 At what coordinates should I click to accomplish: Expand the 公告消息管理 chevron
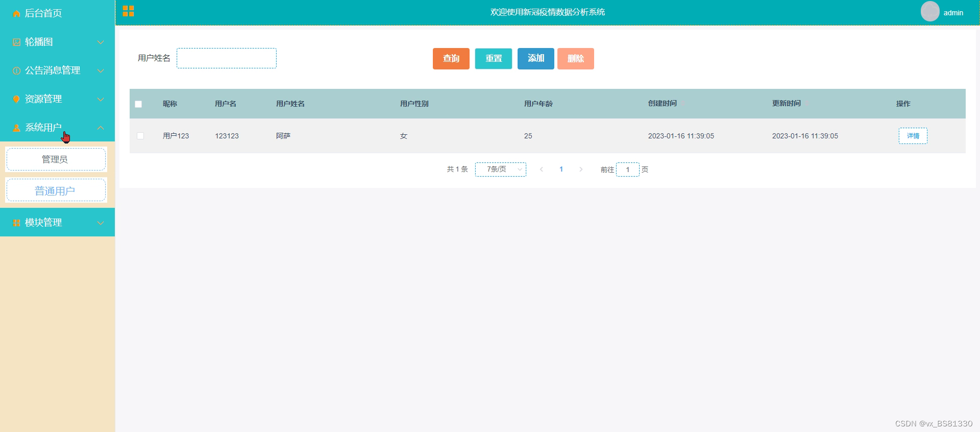pyautogui.click(x=101, y=70)
